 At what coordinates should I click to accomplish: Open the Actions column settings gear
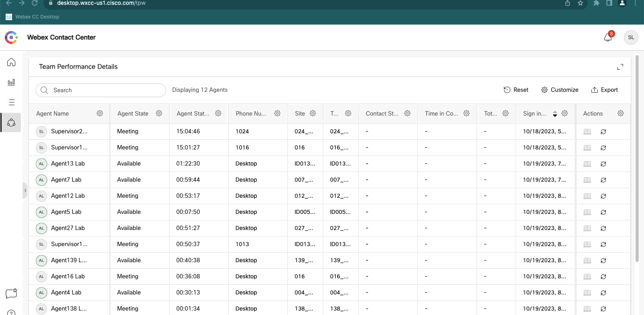click(620, 114)
